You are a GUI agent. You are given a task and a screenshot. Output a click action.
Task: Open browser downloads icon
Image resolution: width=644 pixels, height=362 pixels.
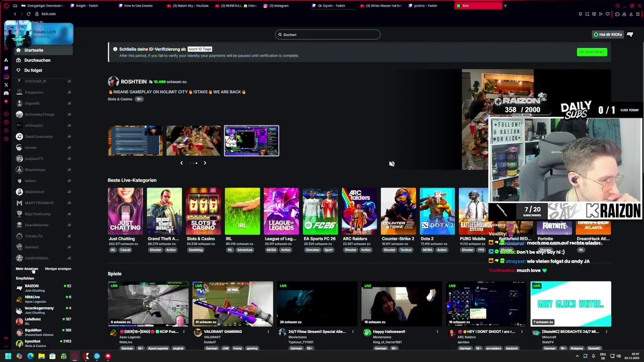pos(631,14)
